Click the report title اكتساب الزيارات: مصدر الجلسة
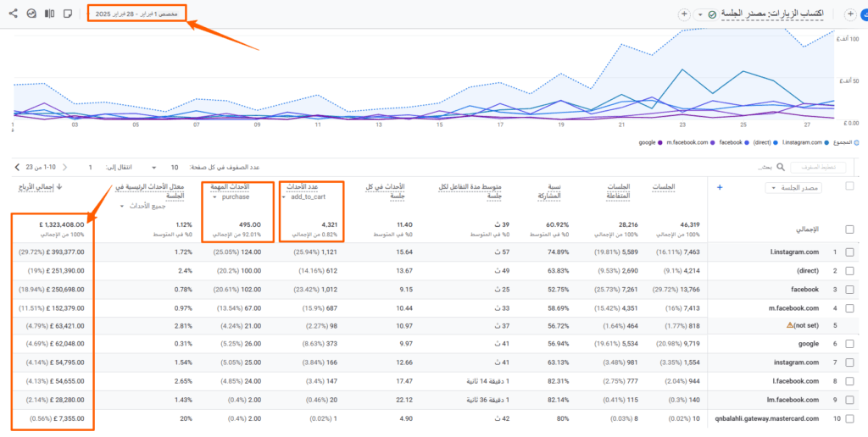868x437 pixels. click(773, 14)
